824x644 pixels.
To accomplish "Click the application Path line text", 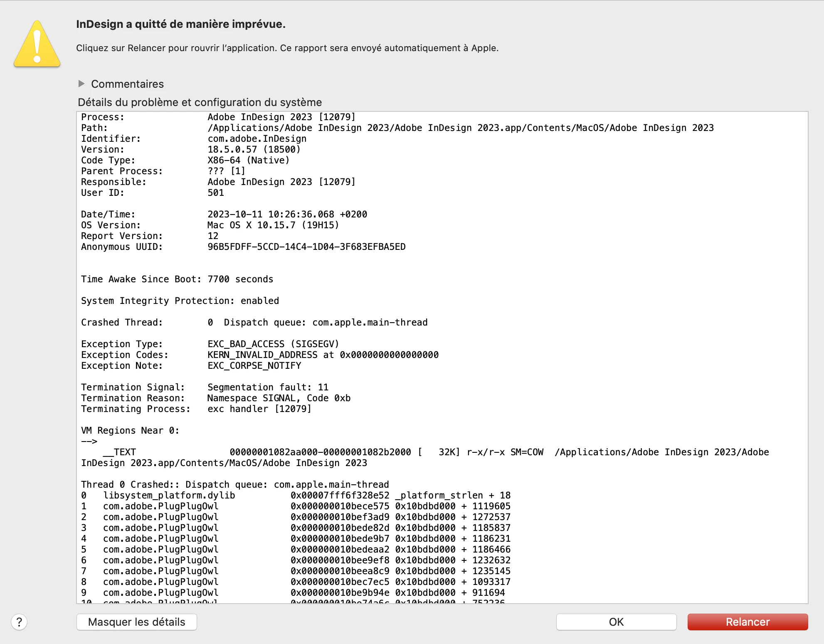I will [x=460, y=128].
